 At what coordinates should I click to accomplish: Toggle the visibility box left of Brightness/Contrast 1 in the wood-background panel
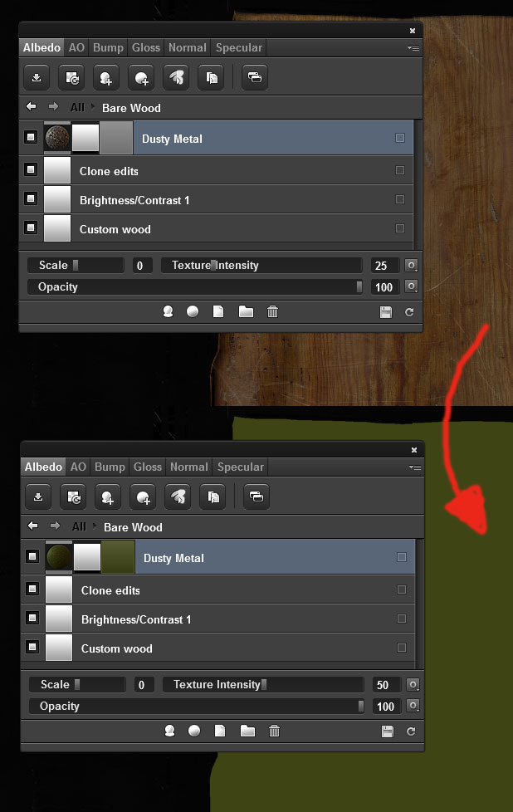tap(31, 198)
